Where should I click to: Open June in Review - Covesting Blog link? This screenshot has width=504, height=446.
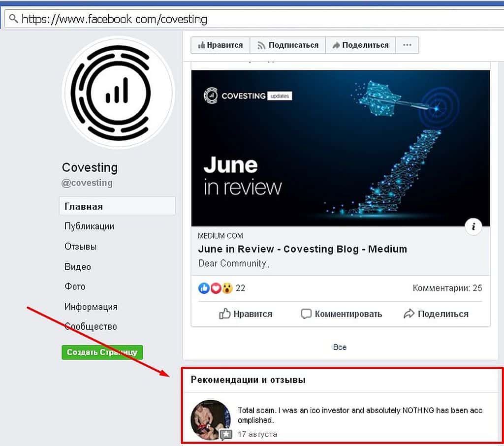[x=303, y=249]
